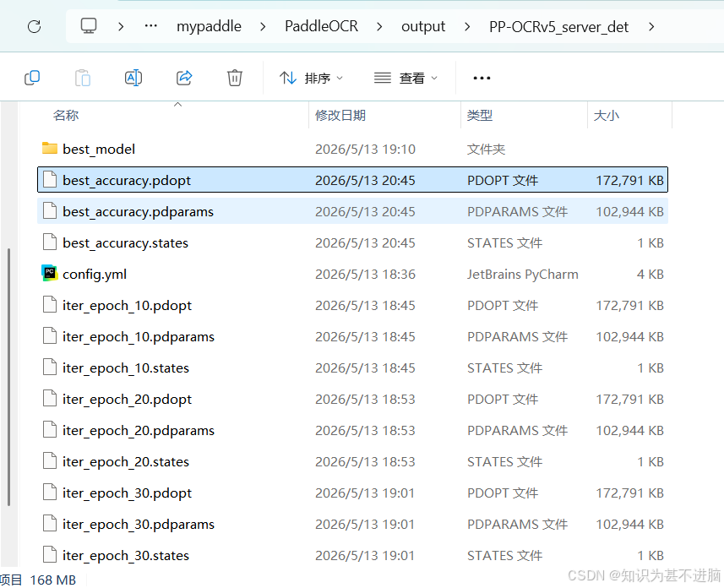Go to the PaddleOCR breadcrumb folder
Viewport: 724px width, 588px height.
pos(321,26)
